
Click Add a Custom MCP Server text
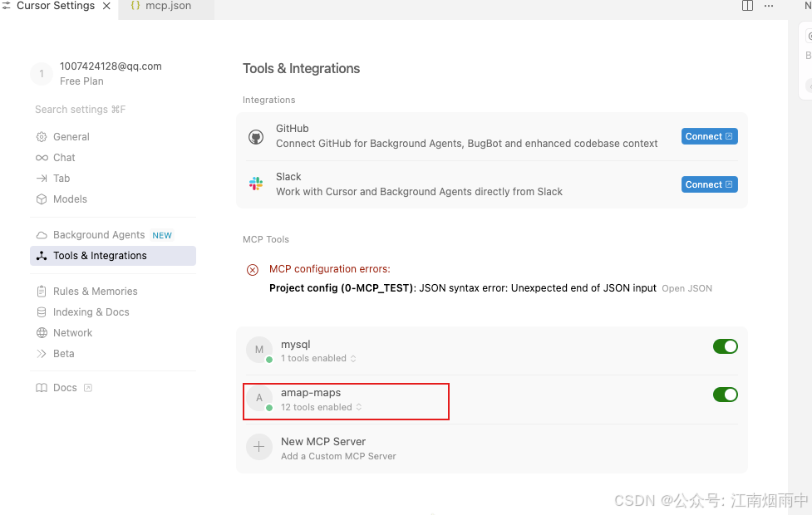coord(338,456)
